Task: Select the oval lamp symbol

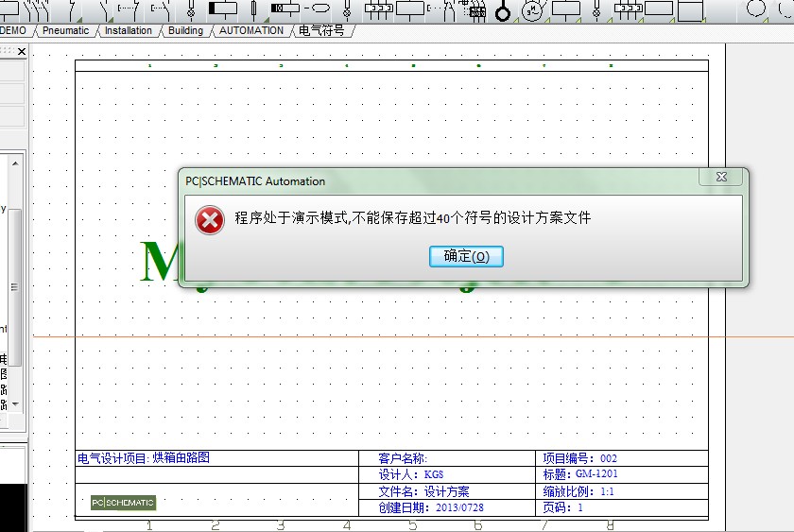Action: point(320,9)
